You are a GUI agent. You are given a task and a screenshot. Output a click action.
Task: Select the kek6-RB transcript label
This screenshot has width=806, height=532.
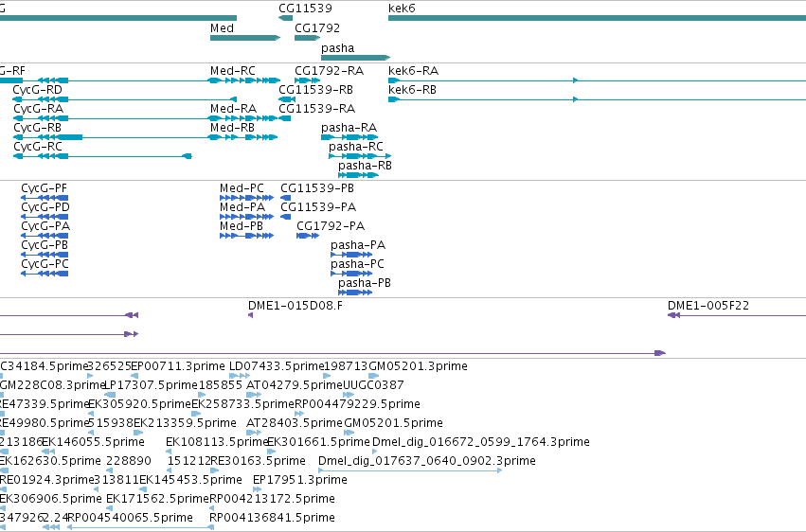click(412, 90)
